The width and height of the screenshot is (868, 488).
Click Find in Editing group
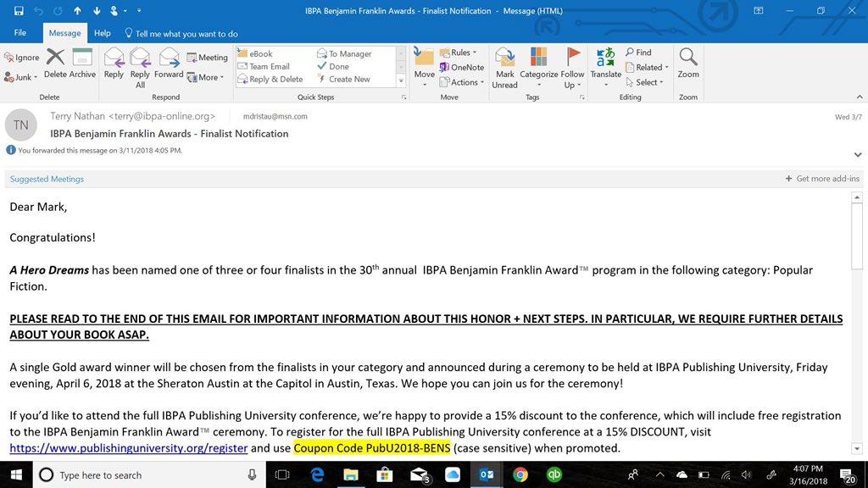pyautogui.click(x=638, y=52)
